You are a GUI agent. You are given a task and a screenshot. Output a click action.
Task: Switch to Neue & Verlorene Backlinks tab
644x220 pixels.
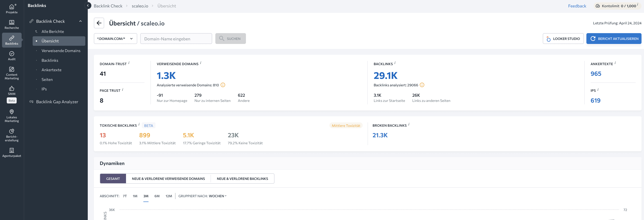242,179
